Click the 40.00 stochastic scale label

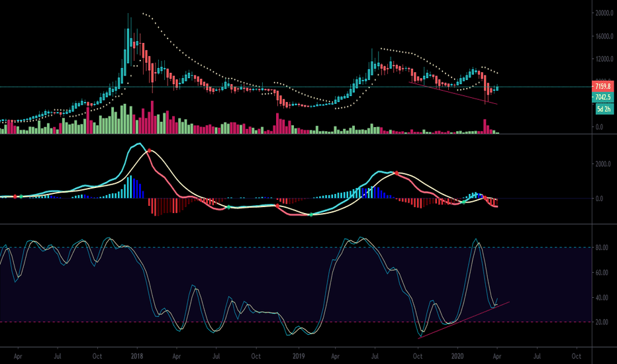(x=602, y=298)
